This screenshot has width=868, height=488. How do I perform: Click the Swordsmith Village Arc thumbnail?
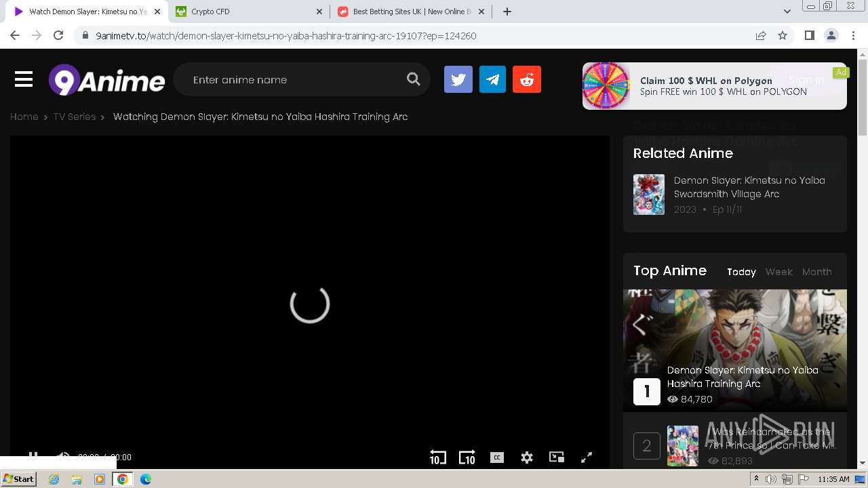pos(649,195)
